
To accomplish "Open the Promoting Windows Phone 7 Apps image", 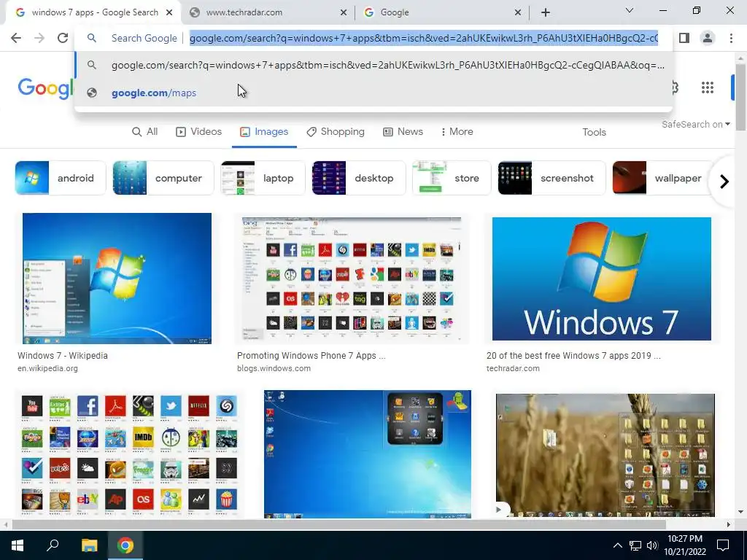I will coord(352,279).
